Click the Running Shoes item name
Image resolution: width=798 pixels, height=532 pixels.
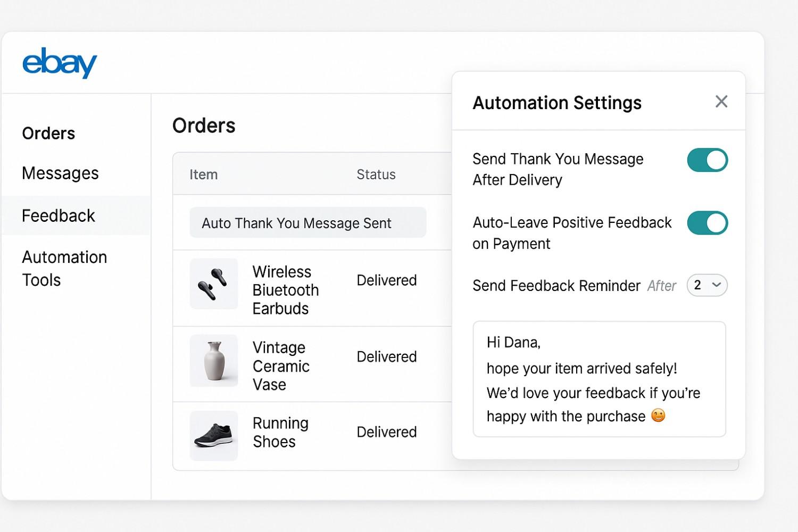click(280, 432)
